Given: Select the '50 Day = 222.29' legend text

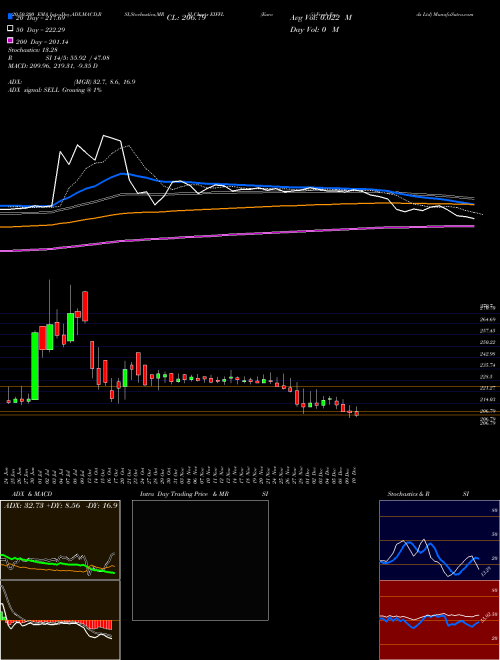Looking at the screenshot, I should tap(41, 30).
